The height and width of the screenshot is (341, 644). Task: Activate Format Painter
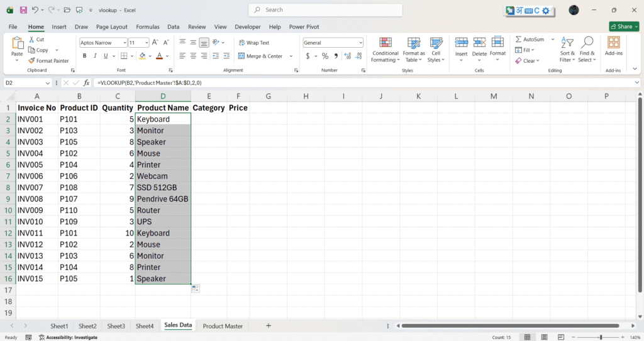[x=48, y=61]
